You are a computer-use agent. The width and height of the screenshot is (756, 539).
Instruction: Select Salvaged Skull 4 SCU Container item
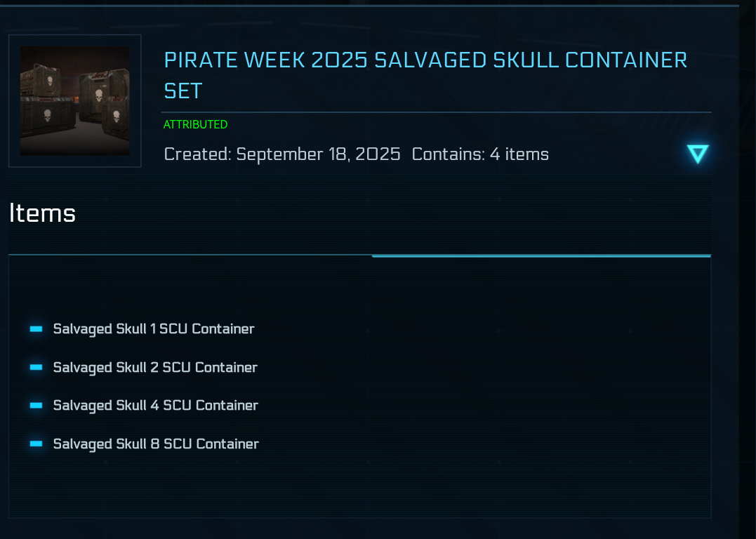[156, 405]
